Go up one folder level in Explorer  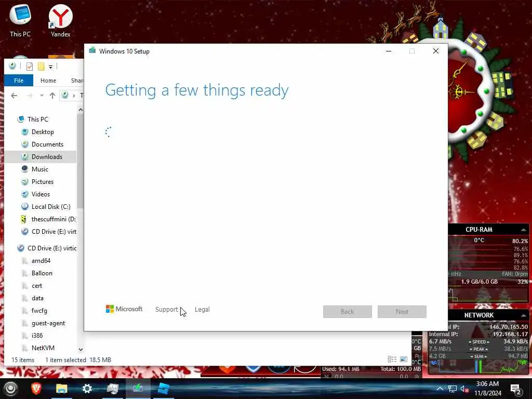(x=52, y=96)
